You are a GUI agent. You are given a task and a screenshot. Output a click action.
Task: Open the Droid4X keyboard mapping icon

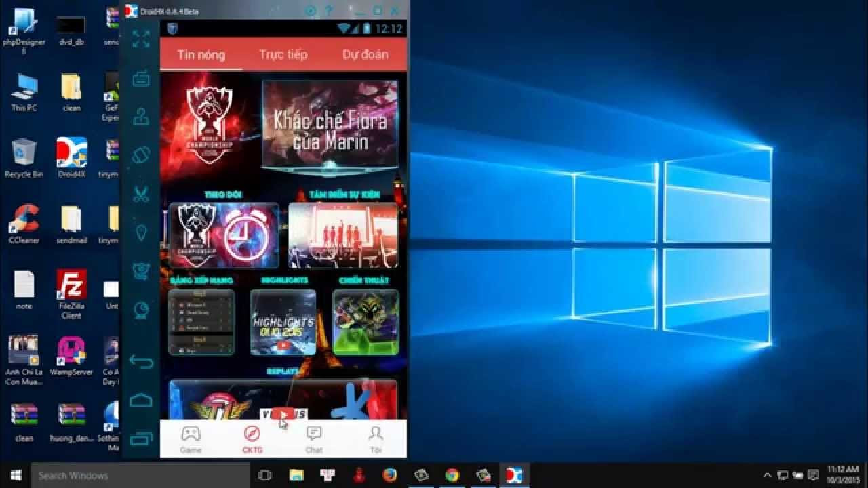coord(141,79)
